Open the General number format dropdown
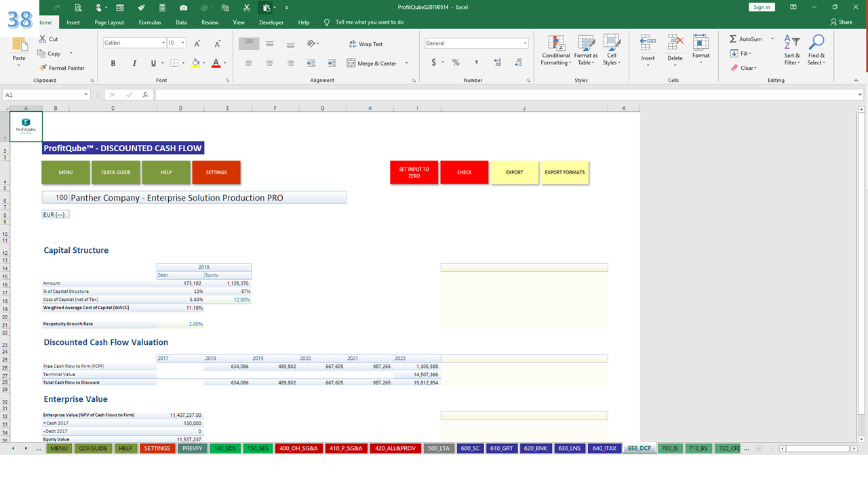 click(x=525, y=43)
